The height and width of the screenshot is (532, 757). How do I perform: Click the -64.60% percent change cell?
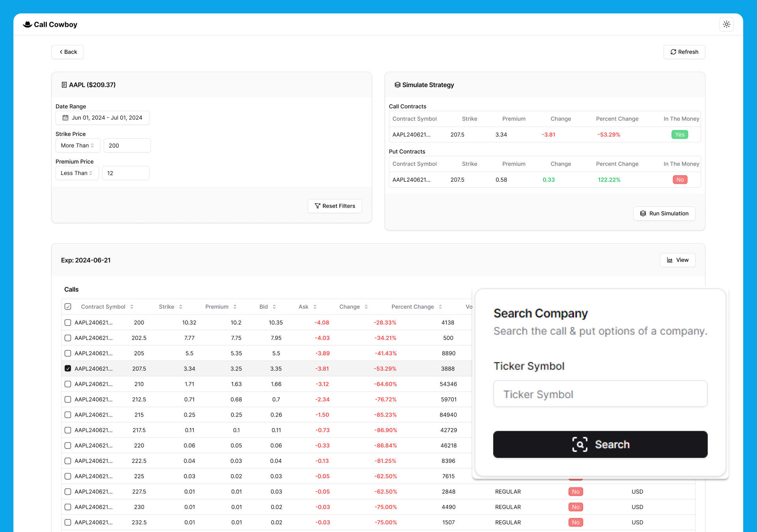386,384
